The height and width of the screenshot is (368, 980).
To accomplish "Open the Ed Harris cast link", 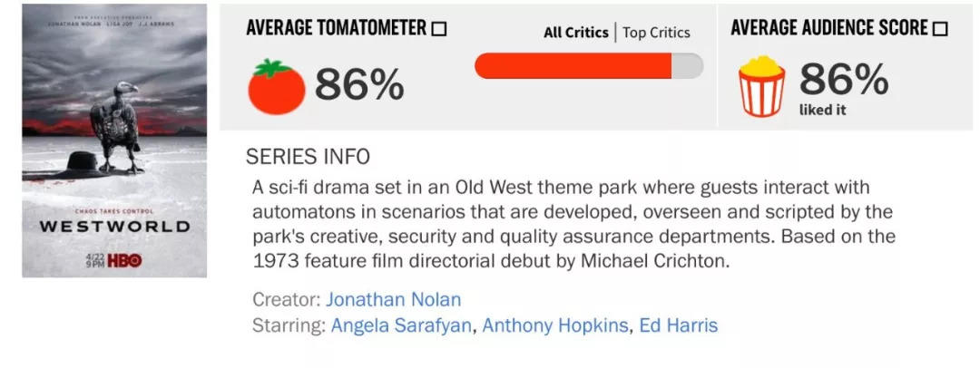I will pos(679,325).
